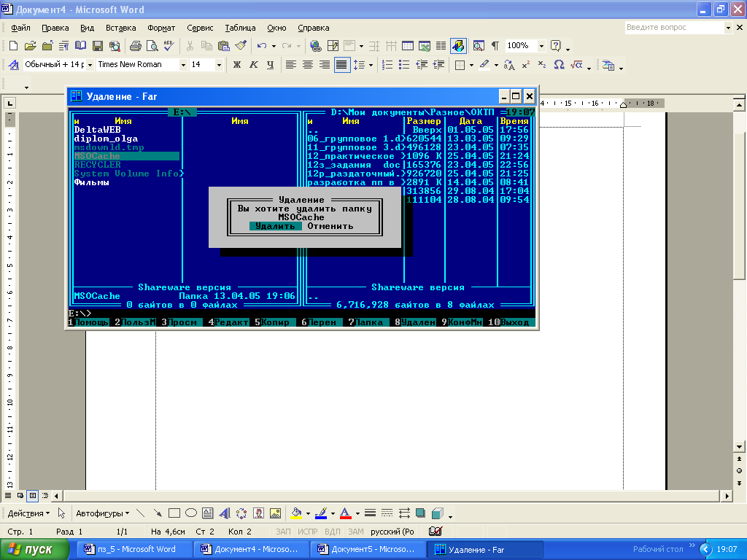This screenshot has height=560, width=747.
Task: Justify the paragraph text
Action: 341,65
